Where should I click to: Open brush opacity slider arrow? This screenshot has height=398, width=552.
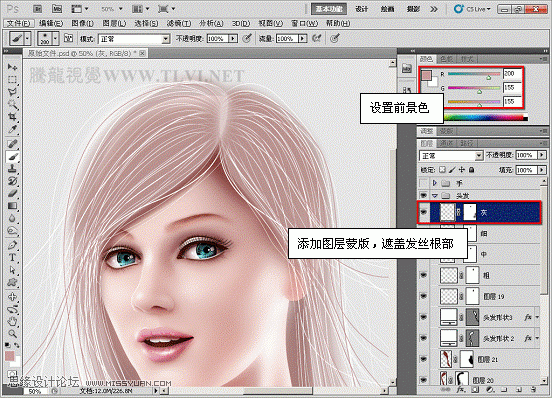[x=233, y=38]
